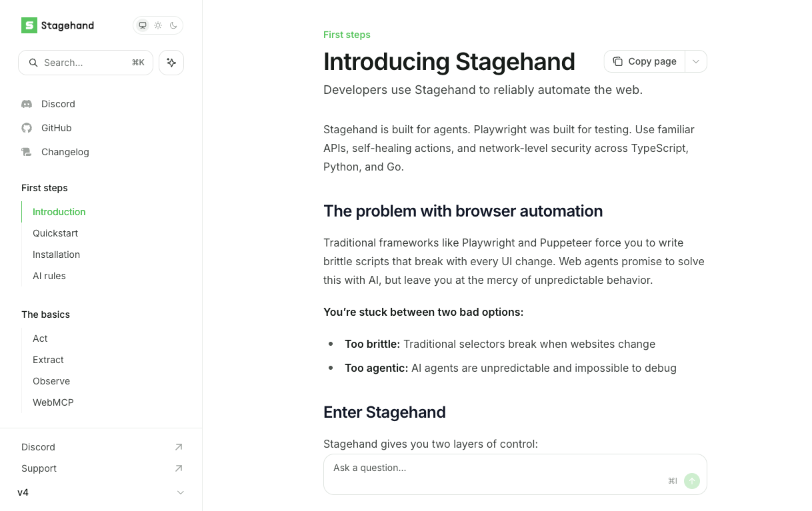Screen dimensions: 812x511
Task: Click the Copy page button
Action: 645,61
